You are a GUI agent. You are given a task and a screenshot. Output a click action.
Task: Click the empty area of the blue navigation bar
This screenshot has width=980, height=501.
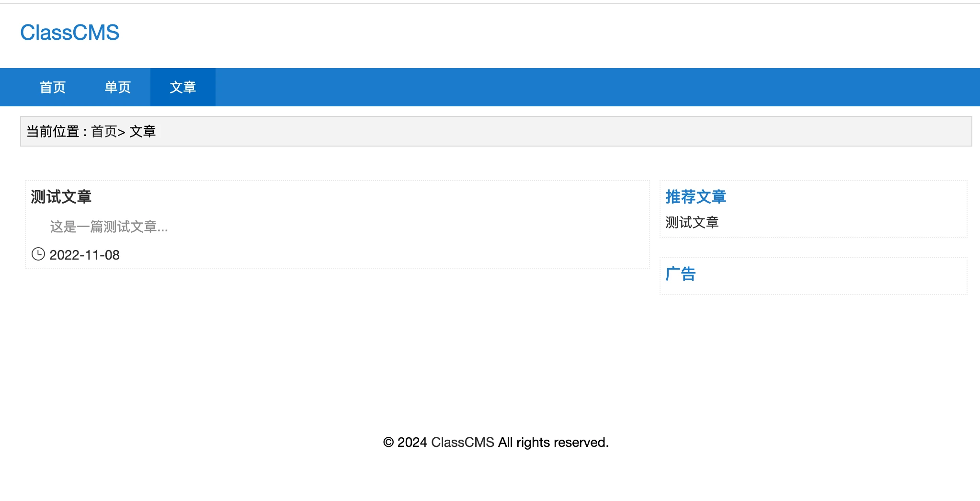575,87
